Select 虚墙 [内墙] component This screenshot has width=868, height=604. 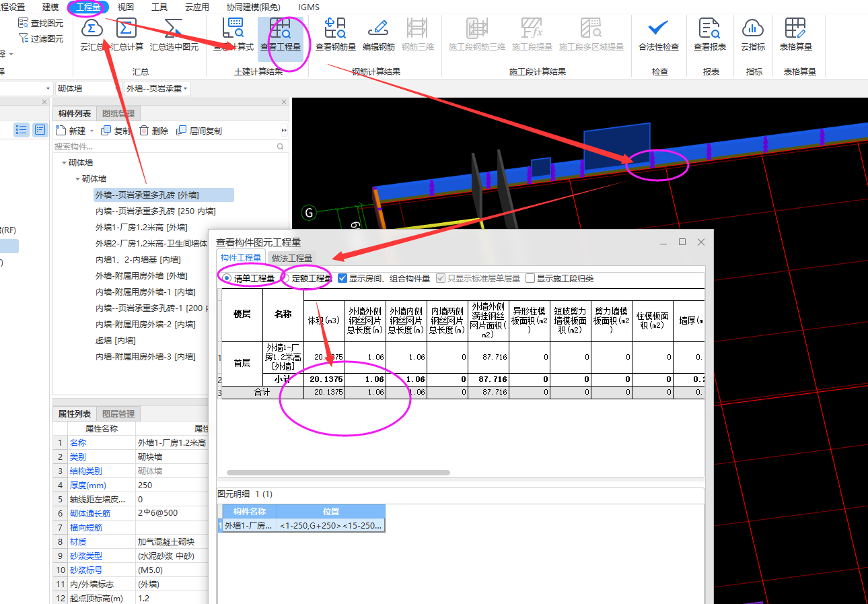pos(115,341)
